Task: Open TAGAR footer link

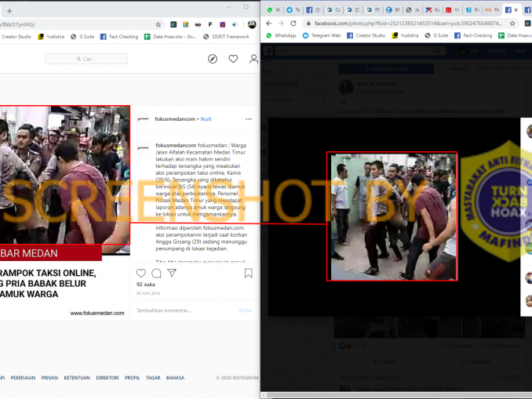Action: coord(153,378)
